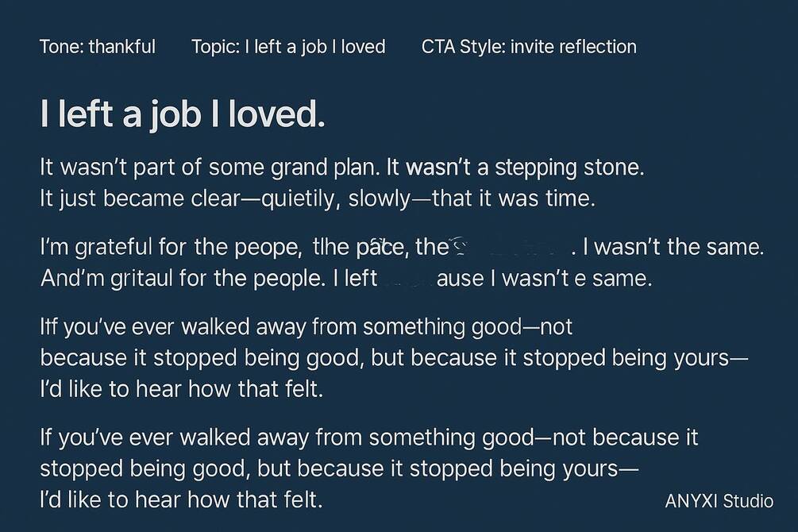Click the word 'thankful' in the Tone label

pos(122,47)
